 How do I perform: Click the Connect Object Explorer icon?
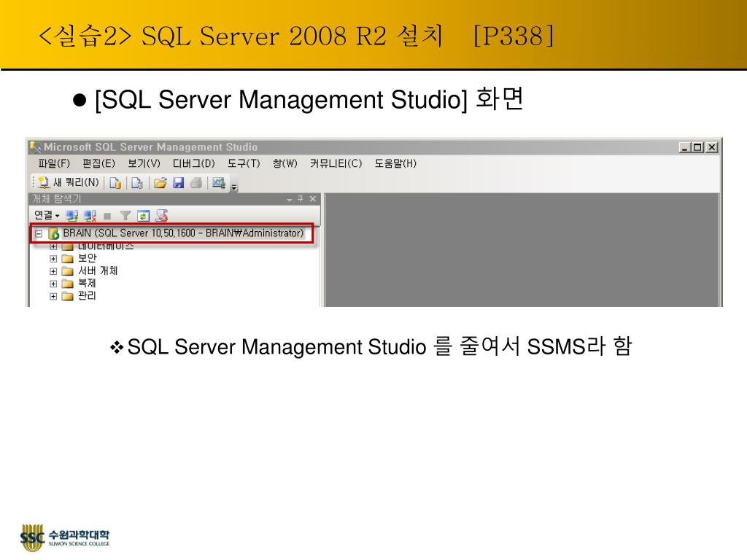(72, 216)
